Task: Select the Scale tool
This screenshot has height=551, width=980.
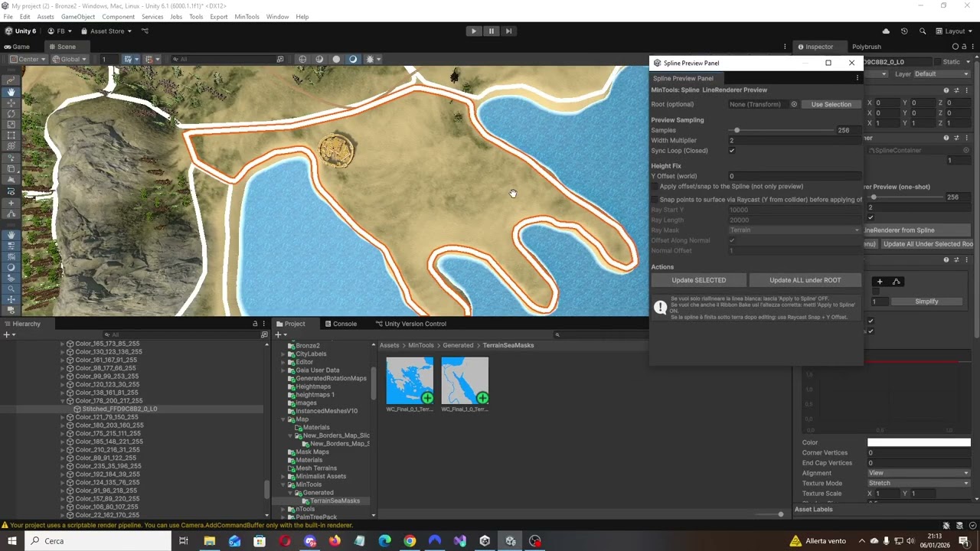Action: pyautogui.click(x=11, y=125)
